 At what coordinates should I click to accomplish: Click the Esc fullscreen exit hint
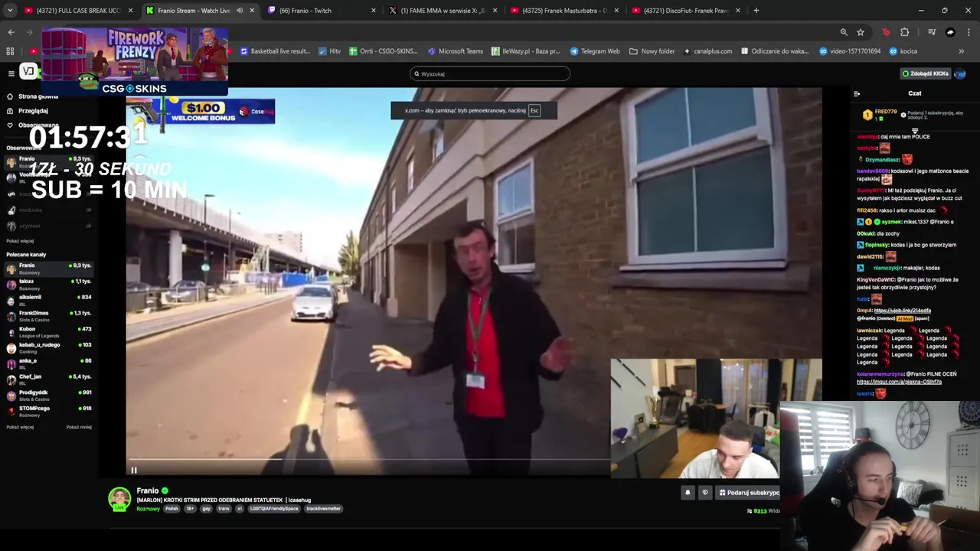534,110
